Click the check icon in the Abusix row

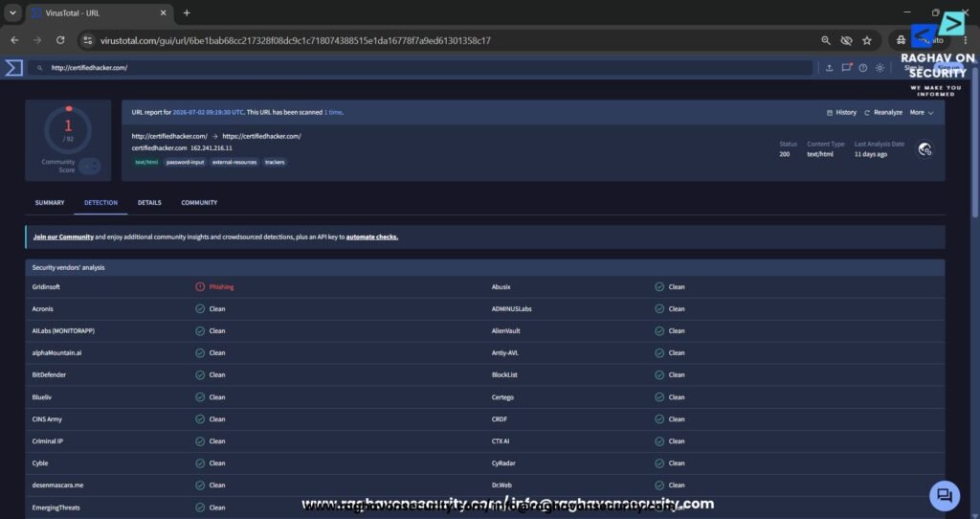659,287
